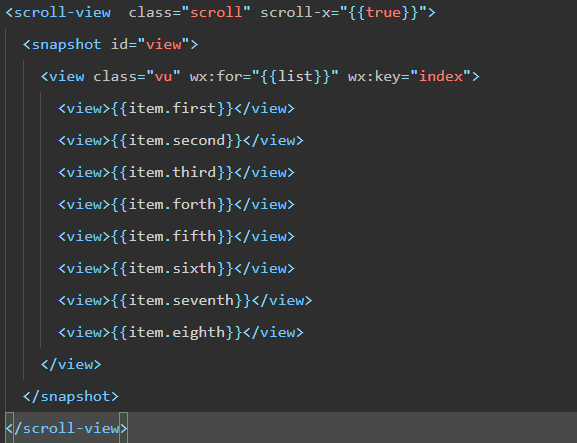Viewport: 577px width, 443px height.
Task: Click the {{item.second}} expression
Action: click(x=176, y=141)
